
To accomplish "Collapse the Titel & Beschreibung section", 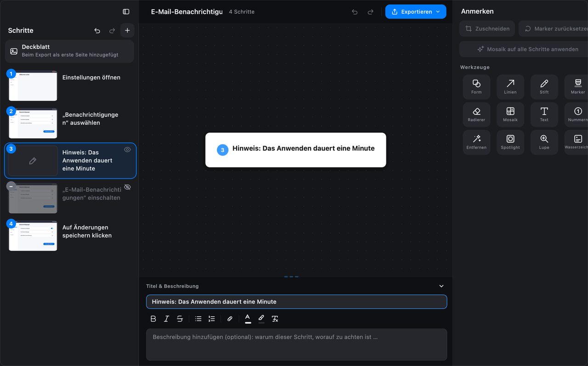I will [441, 286].
